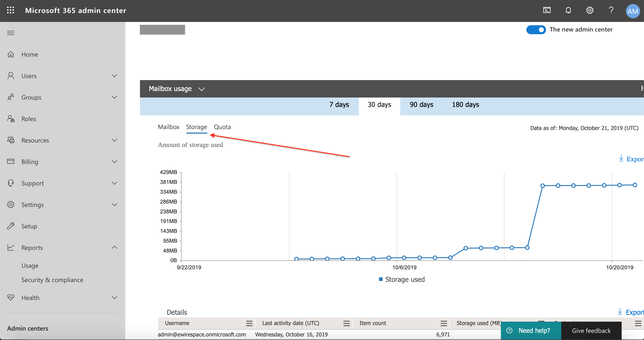Click the Billing card icon
The height and width of the screenshot is (340, 644).
coord(11,161)
